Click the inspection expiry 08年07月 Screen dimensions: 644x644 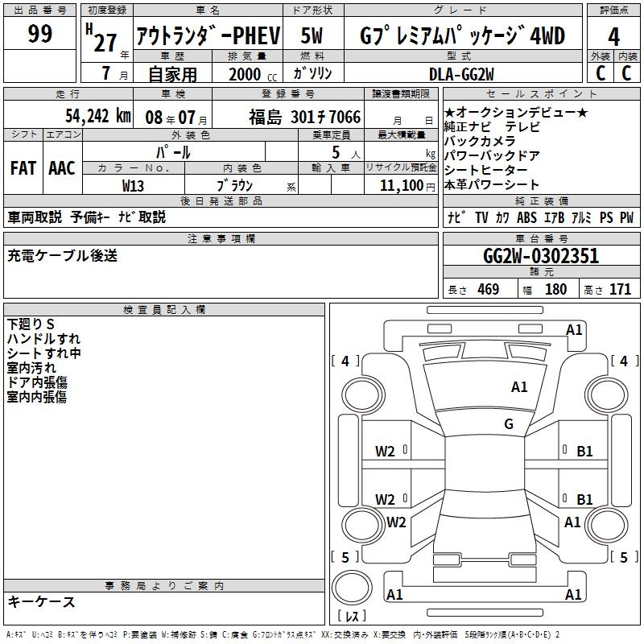[x=176, y=118]
